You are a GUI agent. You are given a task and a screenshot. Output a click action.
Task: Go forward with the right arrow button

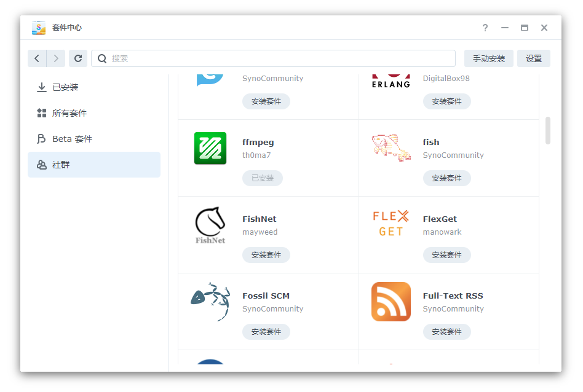pos(56,58)
